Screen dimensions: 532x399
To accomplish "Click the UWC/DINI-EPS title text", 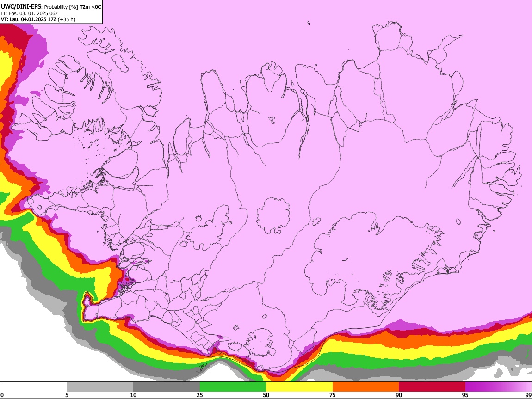I will point(21,7).
